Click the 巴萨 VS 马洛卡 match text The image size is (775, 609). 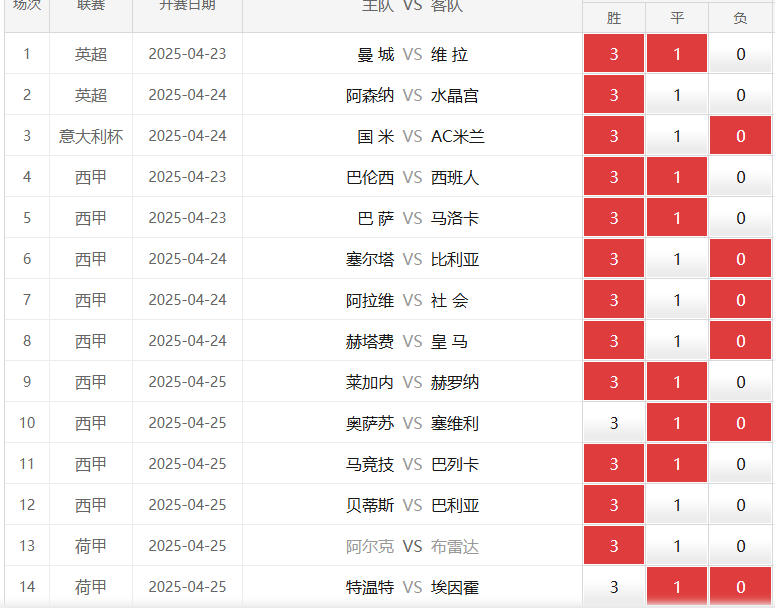418,218
